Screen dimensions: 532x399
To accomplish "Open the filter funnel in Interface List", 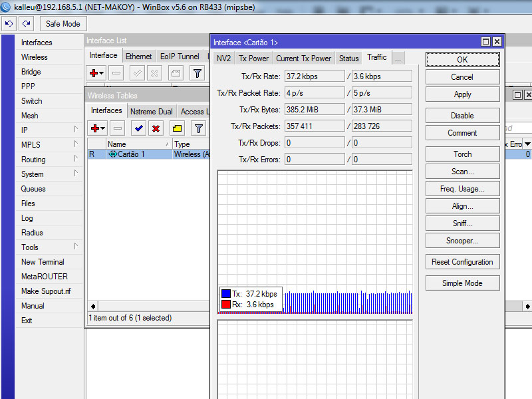I will 198,73.
